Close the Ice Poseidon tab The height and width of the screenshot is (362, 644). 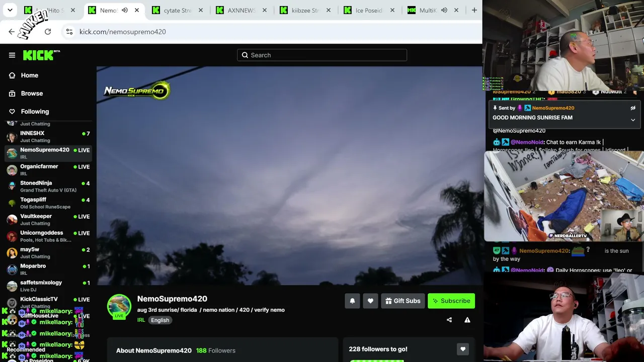point(392,10)
